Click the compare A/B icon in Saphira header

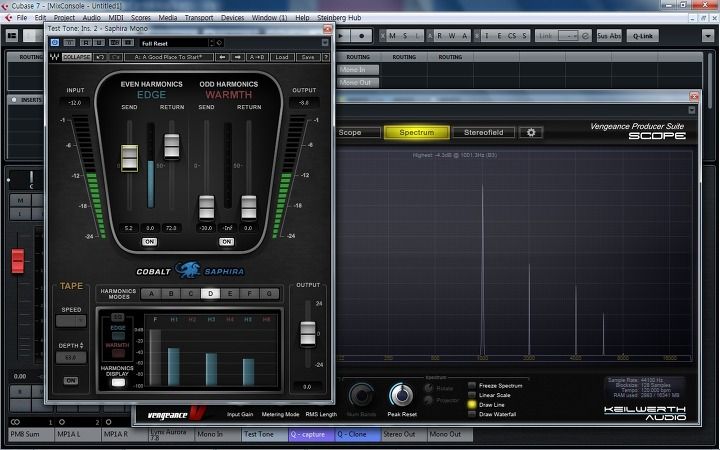[115, 43]
